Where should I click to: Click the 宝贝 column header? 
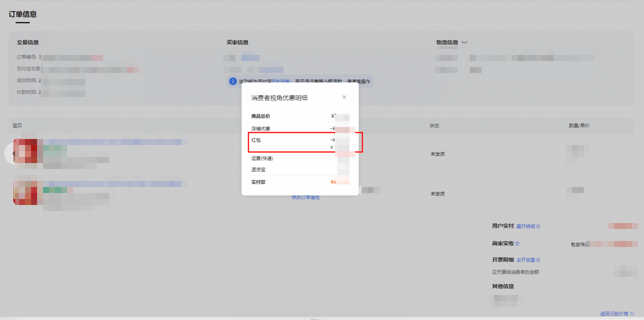pos(17,125)
